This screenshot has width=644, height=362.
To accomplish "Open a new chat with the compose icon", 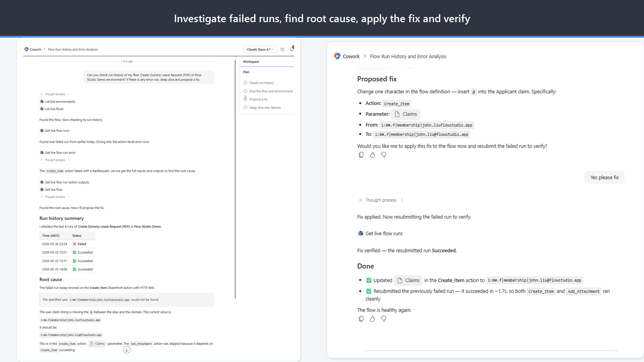I will click(282, 49).
